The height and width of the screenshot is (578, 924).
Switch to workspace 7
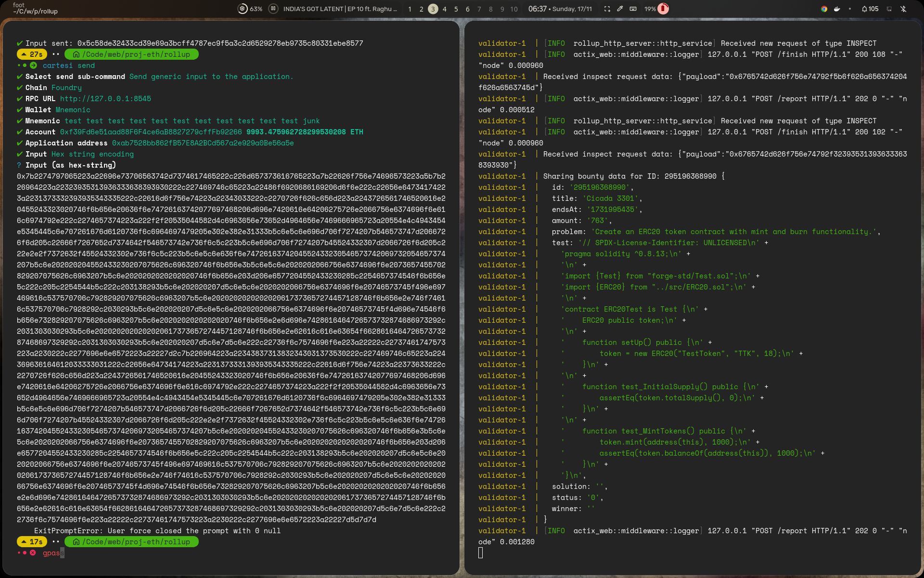479,9
